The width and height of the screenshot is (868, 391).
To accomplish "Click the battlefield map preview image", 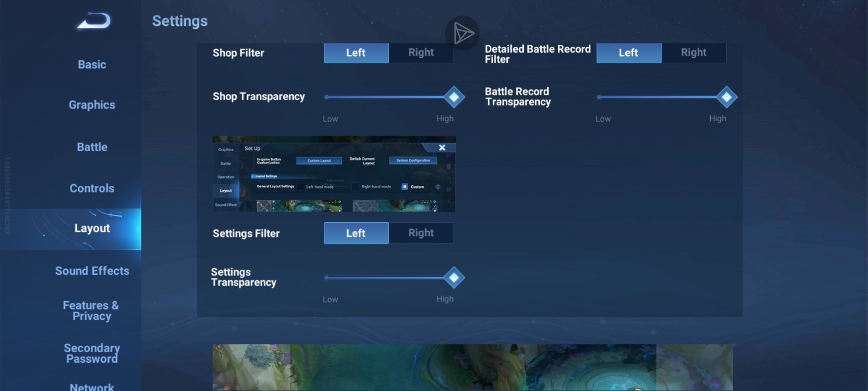I will coord(472,367).
